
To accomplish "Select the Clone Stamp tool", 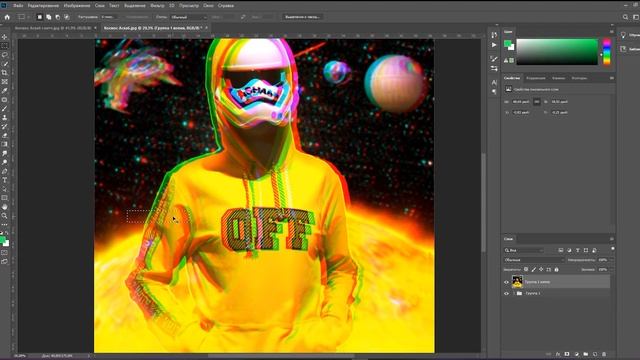I will (x=4, y=118).
